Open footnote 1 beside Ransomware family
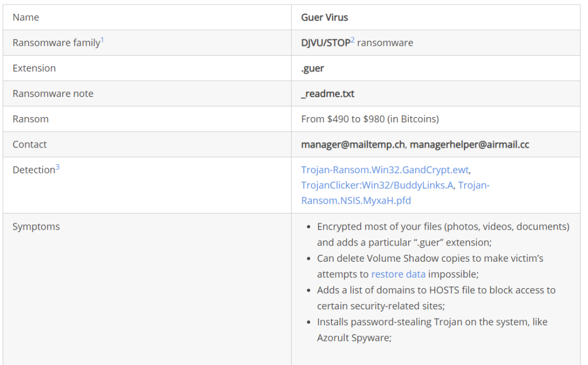Screen dimensions: 588x365 pos(102,40)
